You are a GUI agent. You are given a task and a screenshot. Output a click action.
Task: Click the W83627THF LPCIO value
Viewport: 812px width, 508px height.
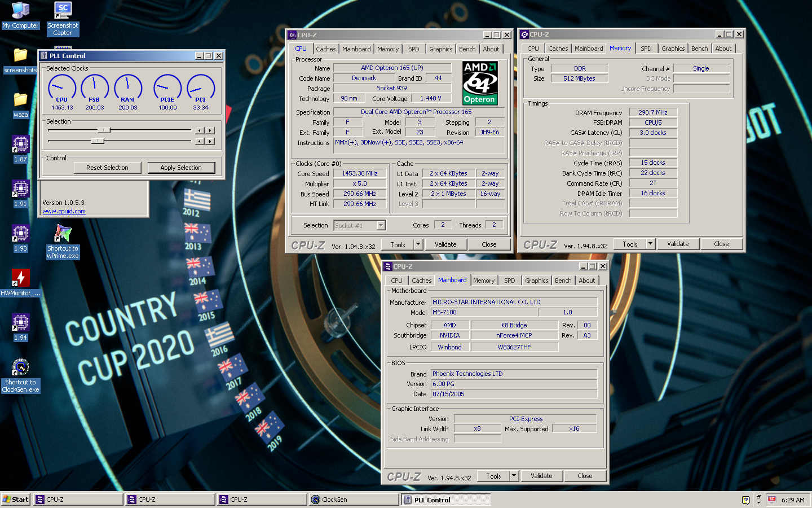[x=514, y=347]
